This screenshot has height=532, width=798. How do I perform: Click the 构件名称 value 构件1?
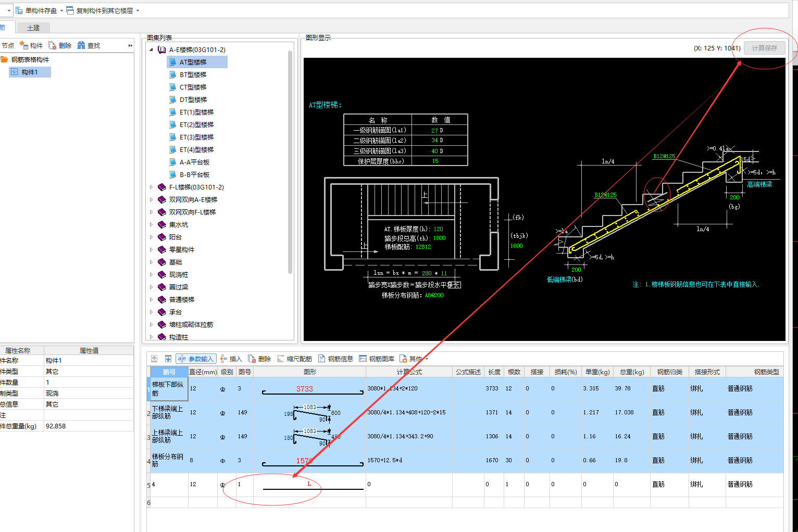89,361
